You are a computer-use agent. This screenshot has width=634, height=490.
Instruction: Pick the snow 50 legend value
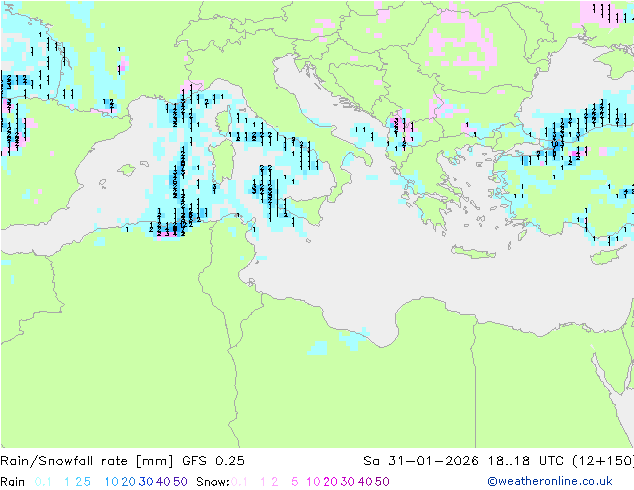coord(383,482)
